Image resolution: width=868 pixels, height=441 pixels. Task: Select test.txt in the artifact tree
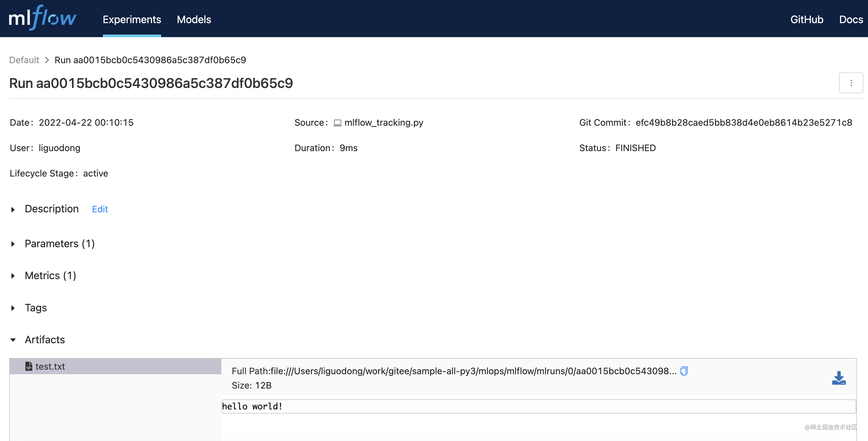coord(50,366)
